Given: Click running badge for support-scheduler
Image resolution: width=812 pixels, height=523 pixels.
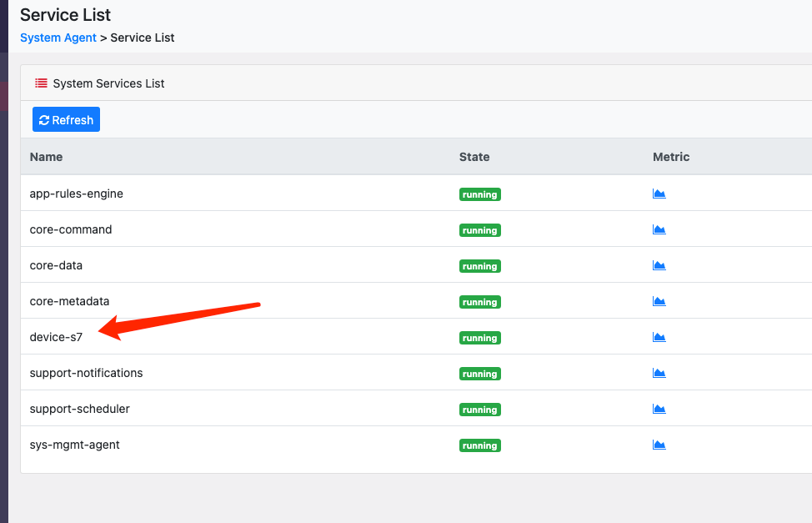Looking at the screenshot, I should [x=479, y=410].
